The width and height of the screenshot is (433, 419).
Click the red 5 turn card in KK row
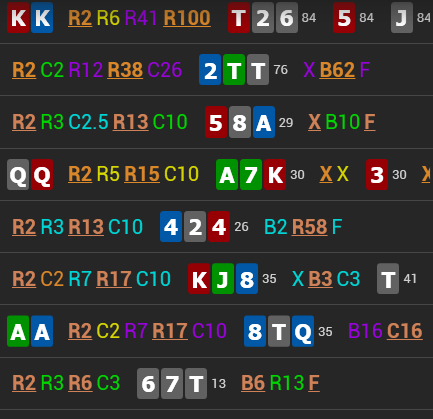[x=344, y=18]
